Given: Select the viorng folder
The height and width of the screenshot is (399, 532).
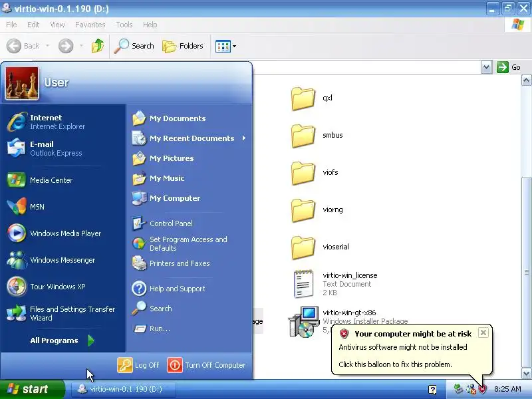Looking at the screenshot, I should pos(317,210).
